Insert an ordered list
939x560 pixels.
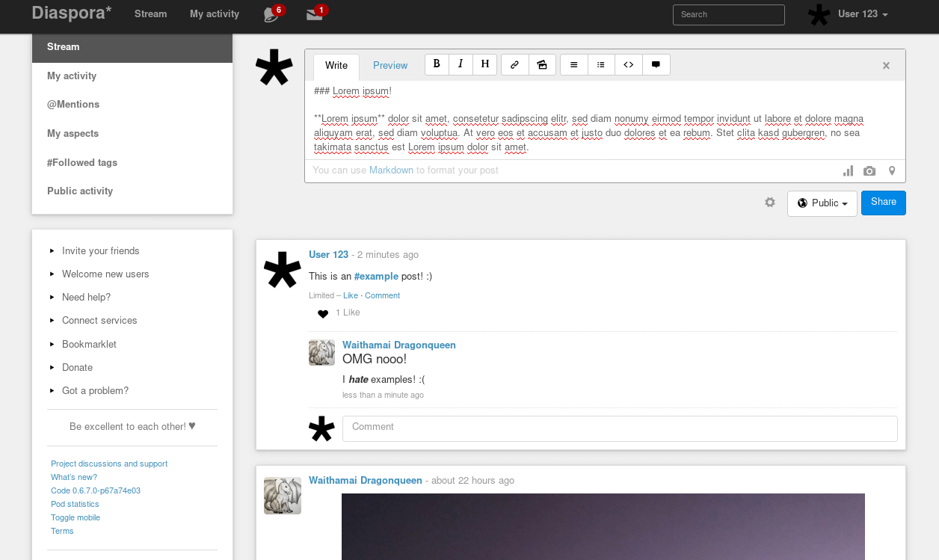click(601, 64)
